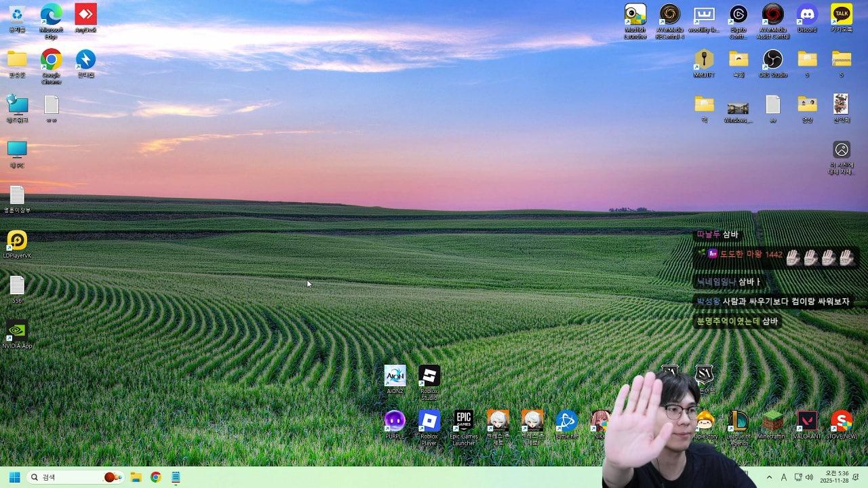Launch the STOVE(NEW) shortcut
The height and width of the screenshot is (488, 868).
click(842, 425)
